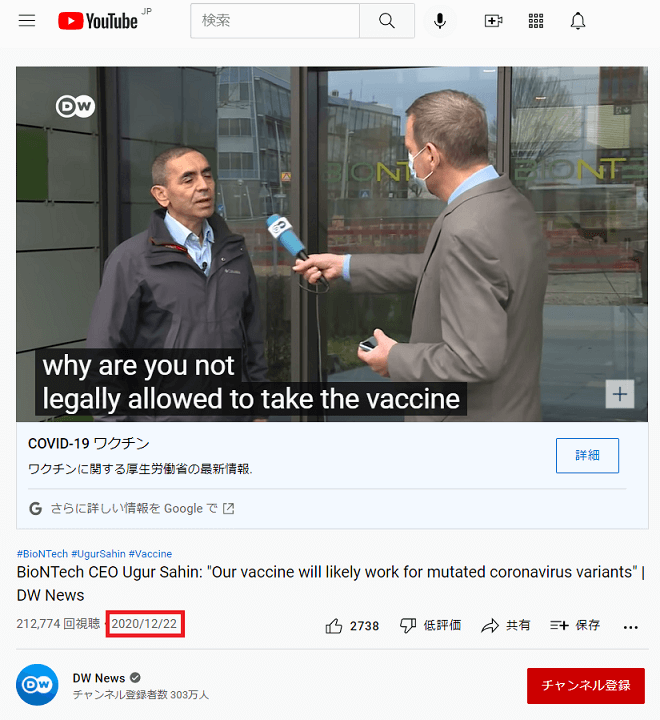Open the hamburger guide menu
660x720 pixels.
pyautogui.click(x=27, y=21)
